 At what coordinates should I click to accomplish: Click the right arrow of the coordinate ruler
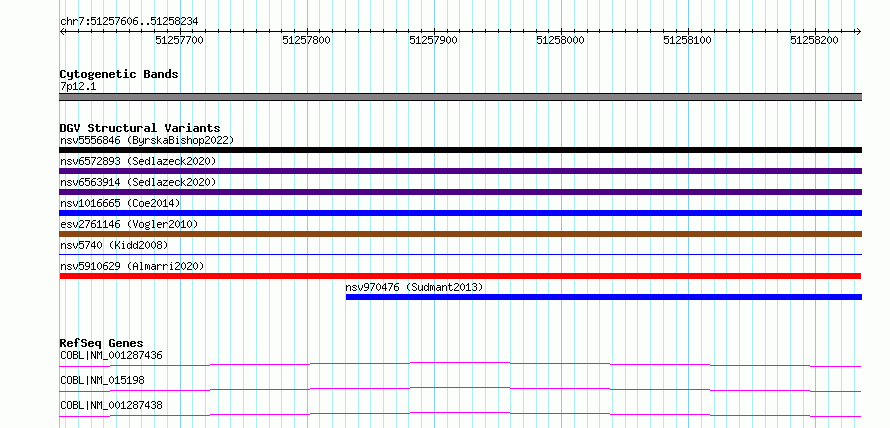pos(859,31)
